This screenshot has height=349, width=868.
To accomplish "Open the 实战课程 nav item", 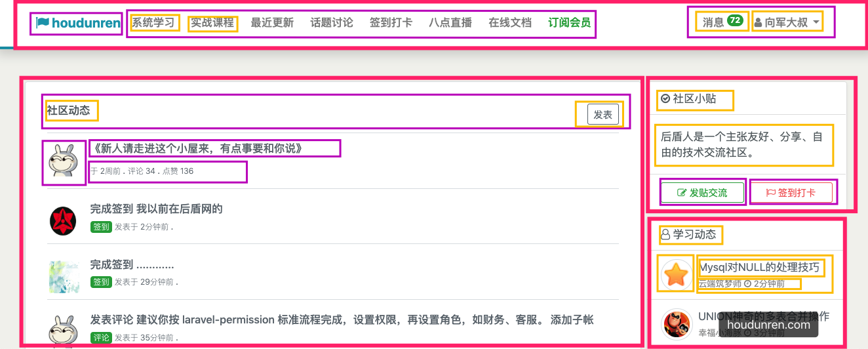I will [212, 23].
